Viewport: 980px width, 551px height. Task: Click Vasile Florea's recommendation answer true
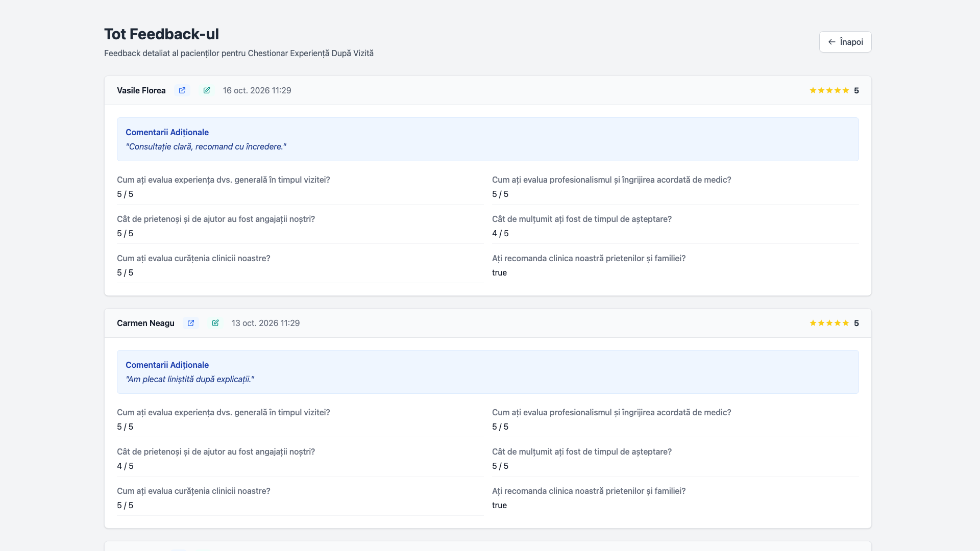[499, 272]
